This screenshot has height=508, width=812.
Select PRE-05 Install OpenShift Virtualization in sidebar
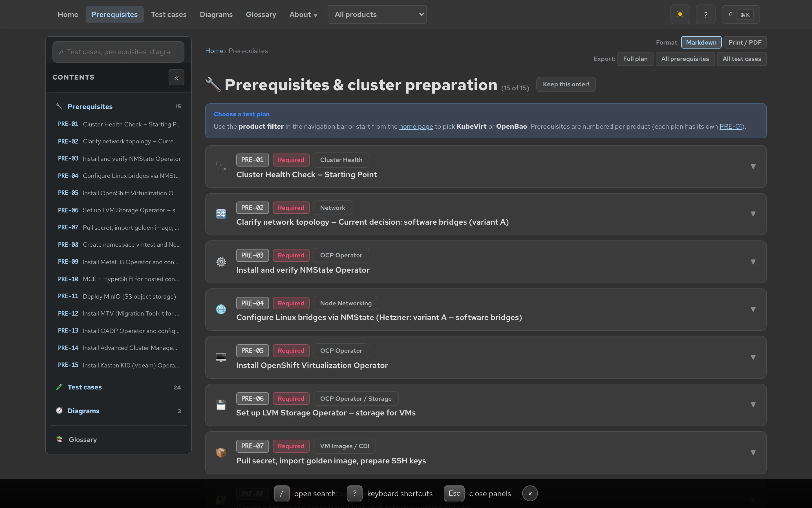point(119,193)
